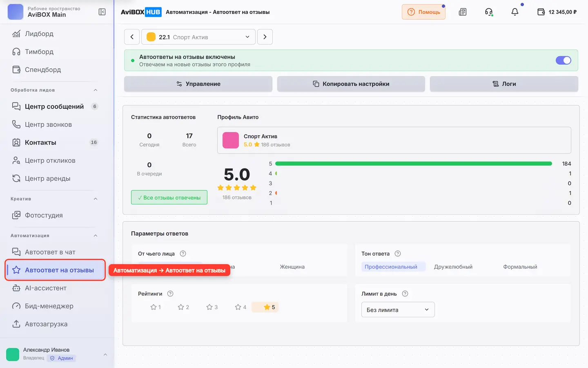Expand user menu Александр Иванов
The image size is (588, 368).
tap(57, 354)
